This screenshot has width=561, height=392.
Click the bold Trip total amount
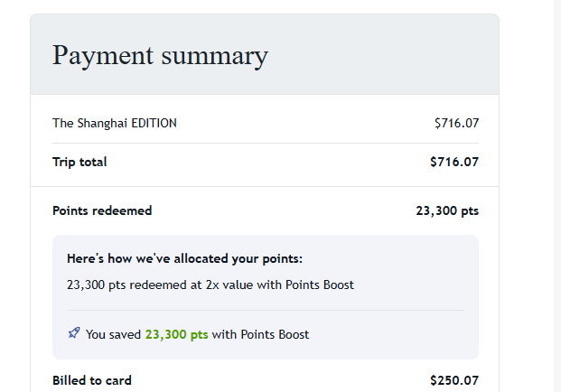tap(454, 163)
